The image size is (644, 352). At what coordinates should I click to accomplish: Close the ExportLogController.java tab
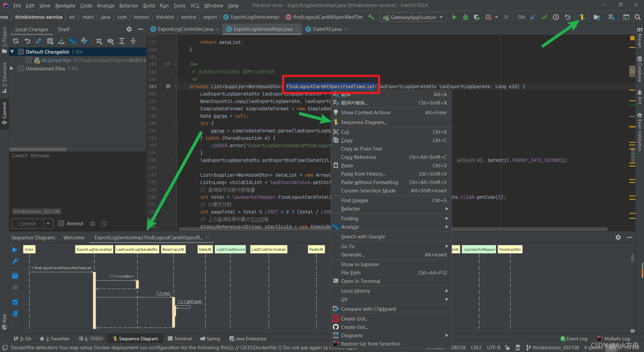(218, 29)
